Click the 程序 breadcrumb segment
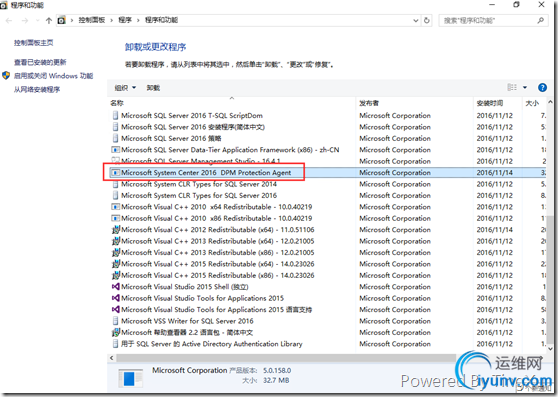558x397 pixels. click(x=125, y=20)
